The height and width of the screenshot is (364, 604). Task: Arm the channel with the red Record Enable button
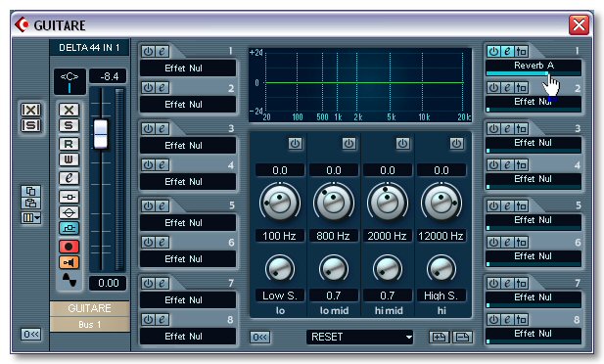pos(69,247)
